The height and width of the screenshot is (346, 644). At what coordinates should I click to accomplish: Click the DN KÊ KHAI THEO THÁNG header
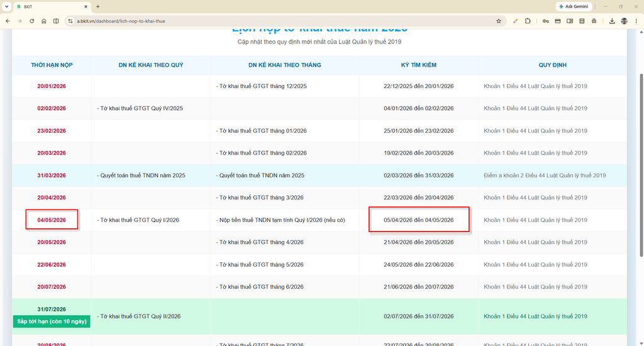(x=285, y=65)
